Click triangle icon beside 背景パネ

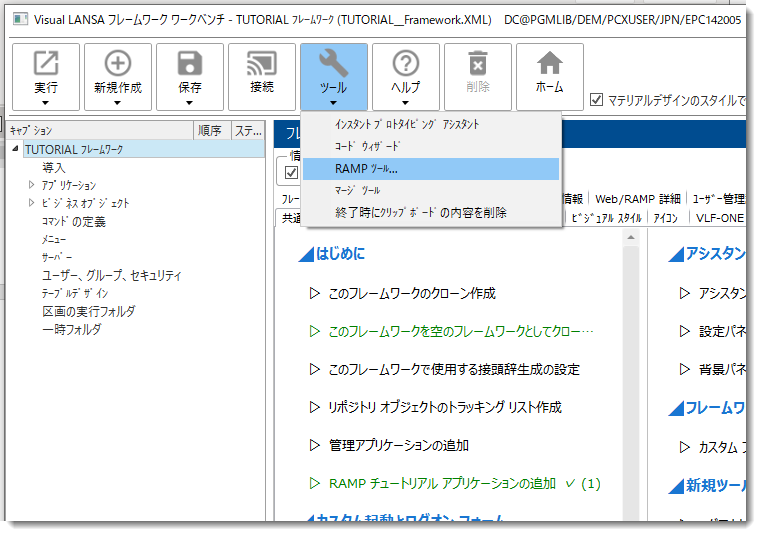click(684, 369)
